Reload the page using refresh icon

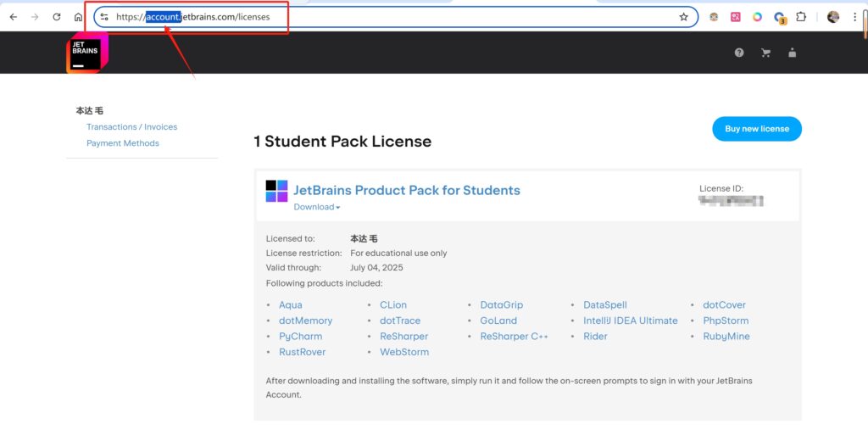(x=57, y=17)
